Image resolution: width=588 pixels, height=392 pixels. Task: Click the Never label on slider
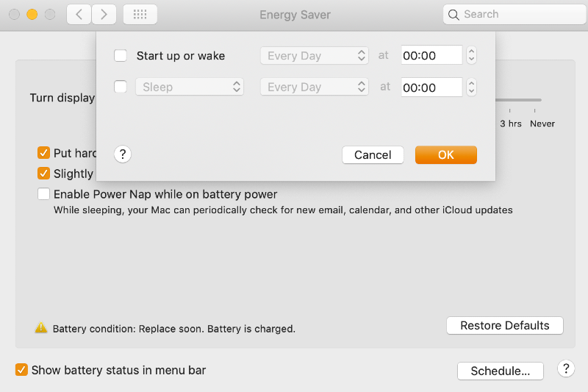542,124
